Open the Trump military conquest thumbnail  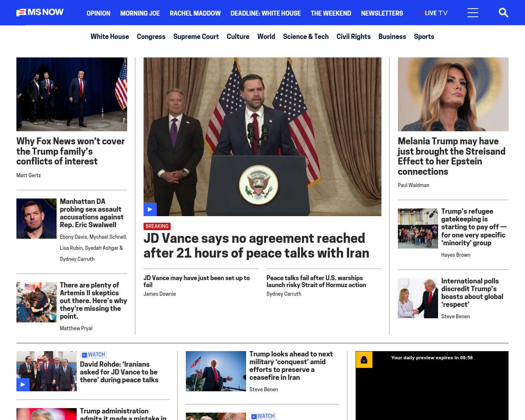pos(216,371)
